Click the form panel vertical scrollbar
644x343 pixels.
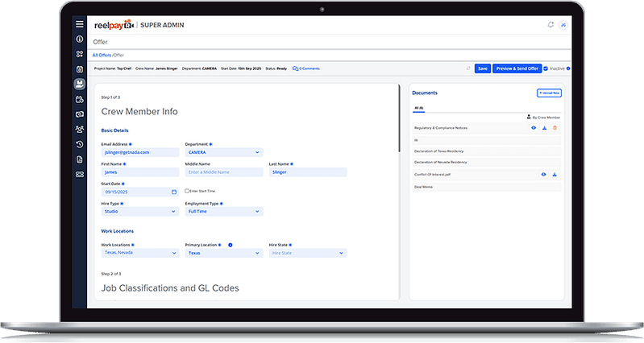pyautogui.click(x=399, y=118)
